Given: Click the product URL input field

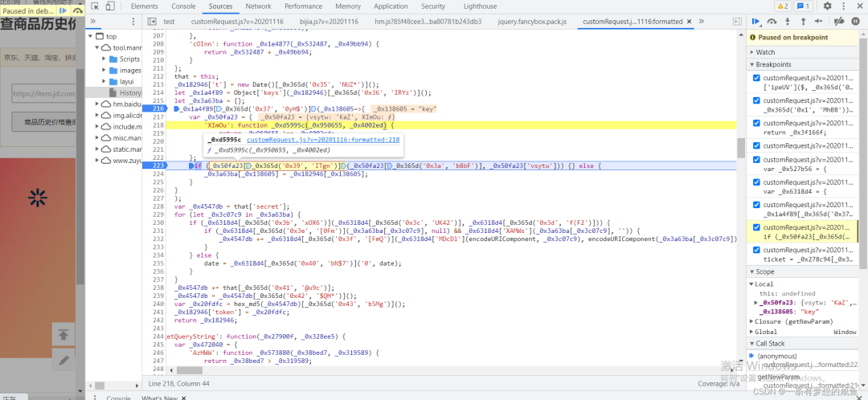Looking at the screenshot, I should [x=43, y=94].
